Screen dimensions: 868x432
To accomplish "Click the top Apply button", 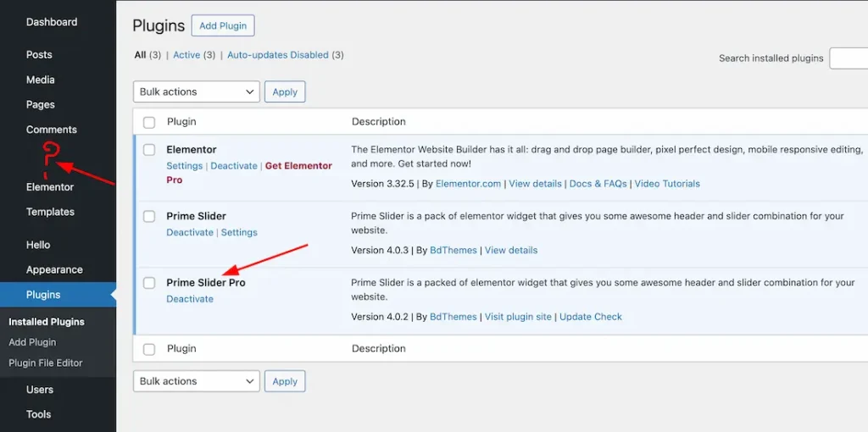I will click(285, 91).
